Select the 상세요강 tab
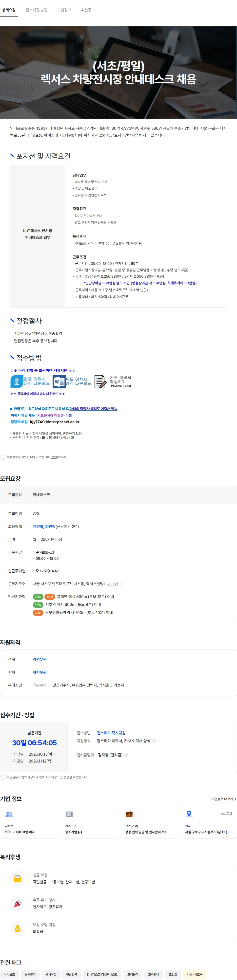 pos(9,10)
